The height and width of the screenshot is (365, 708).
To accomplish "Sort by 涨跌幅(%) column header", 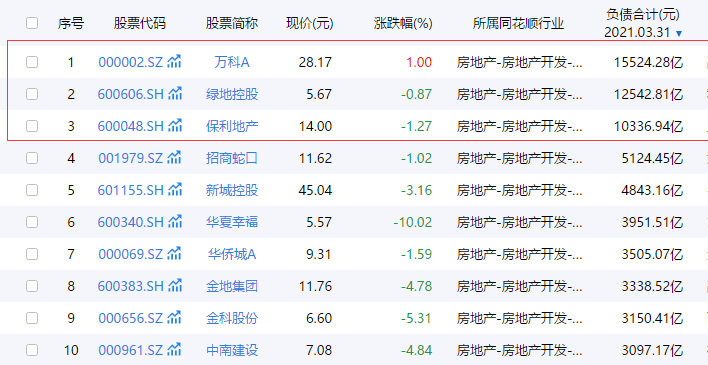I will [403, 23].
